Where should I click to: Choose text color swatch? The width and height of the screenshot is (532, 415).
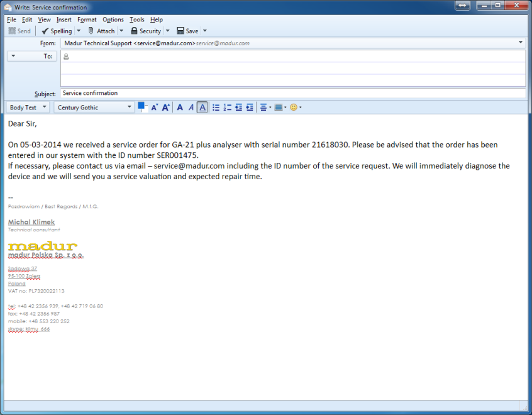pos(142,107)
